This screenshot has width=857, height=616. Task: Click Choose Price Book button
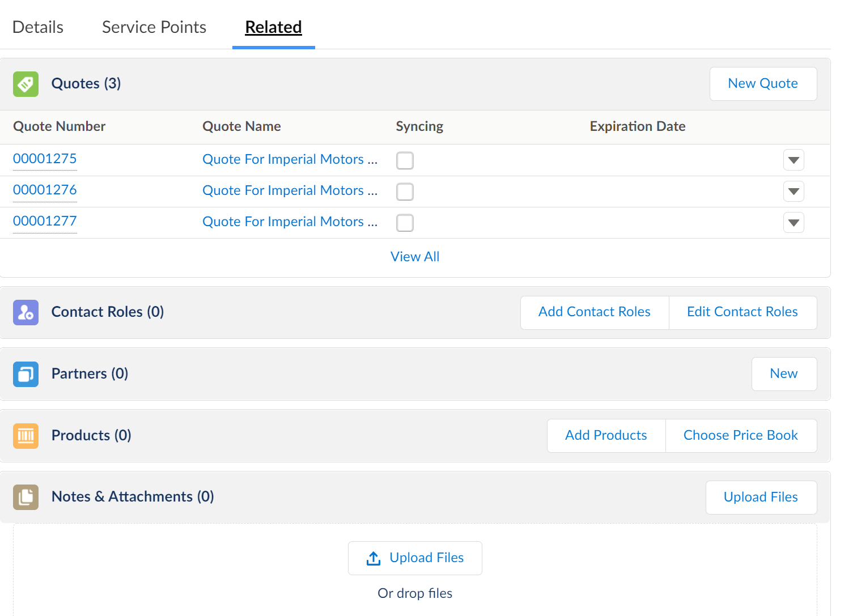(741, 436)
